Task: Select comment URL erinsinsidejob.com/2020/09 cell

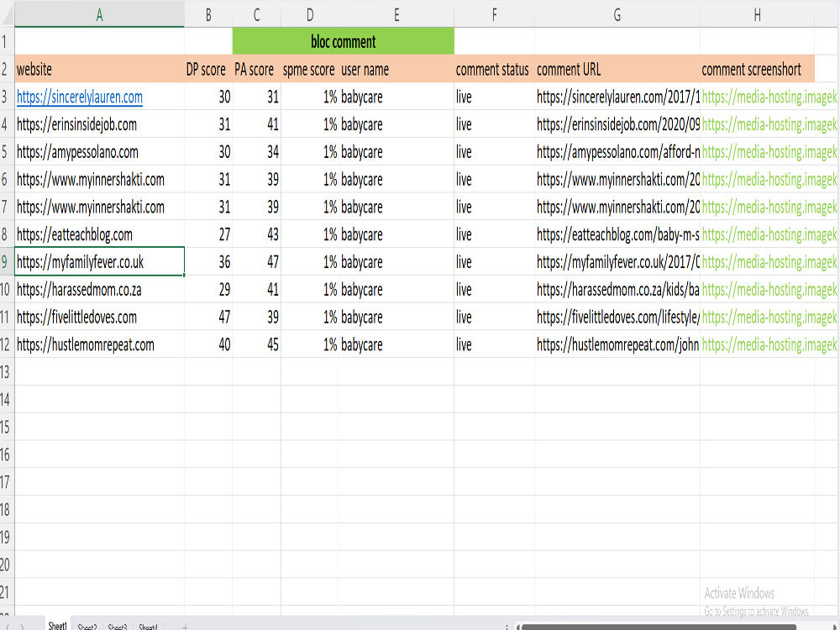Action: pyautogui.click(x=617, y=124)
